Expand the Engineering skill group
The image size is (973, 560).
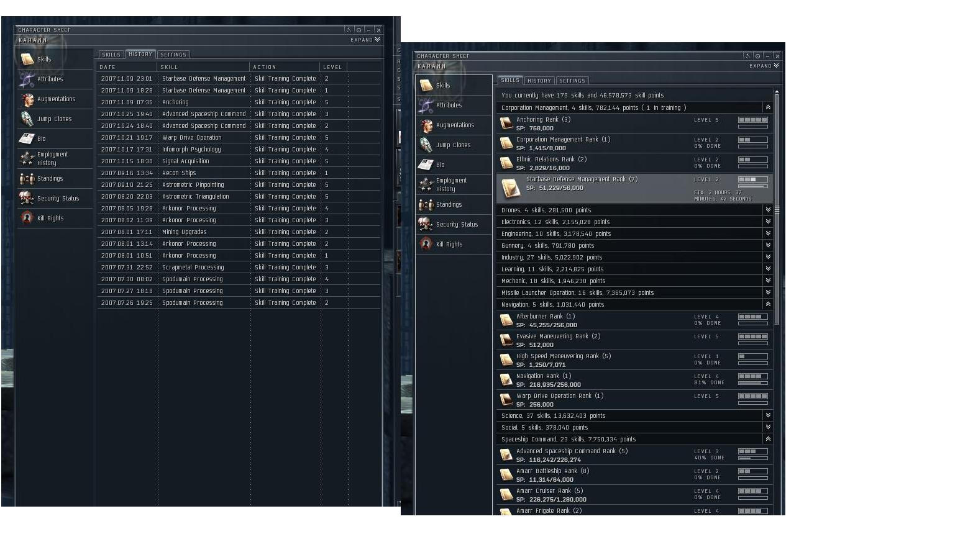point(768,233)
